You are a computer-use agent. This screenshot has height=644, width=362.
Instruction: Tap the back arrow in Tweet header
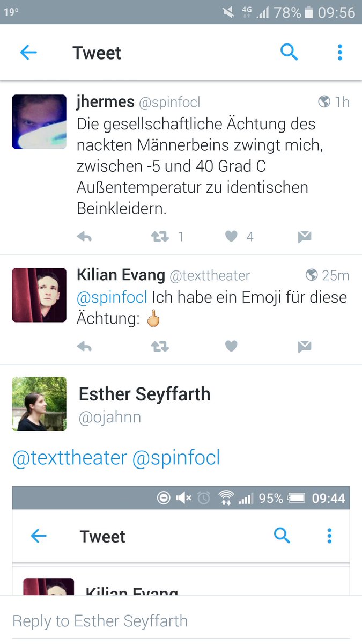point(28,53)
